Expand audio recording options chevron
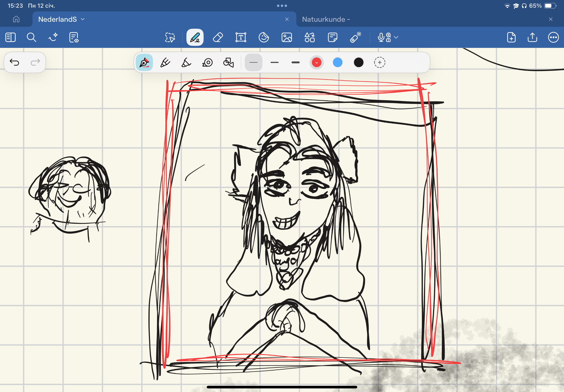This screenshot has width=564, height=392. (396, 38)
